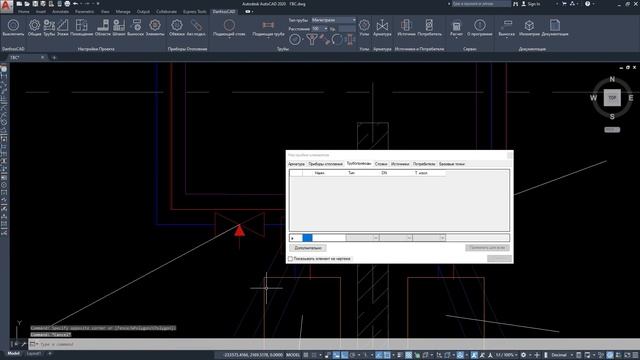Screen dimensions: 640x360
Task: Open the Трубы settings icon
Action: (49, 27)
